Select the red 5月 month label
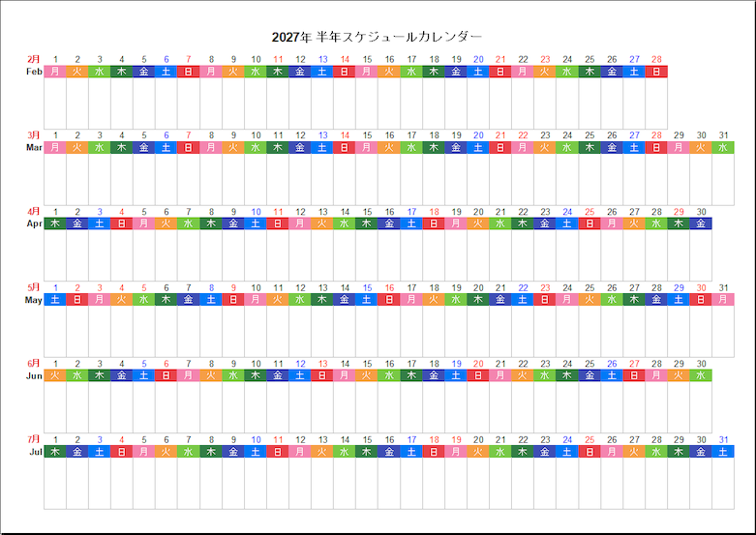Image resolution: width=756 pixels, height=535 pixels. point(34,287)
